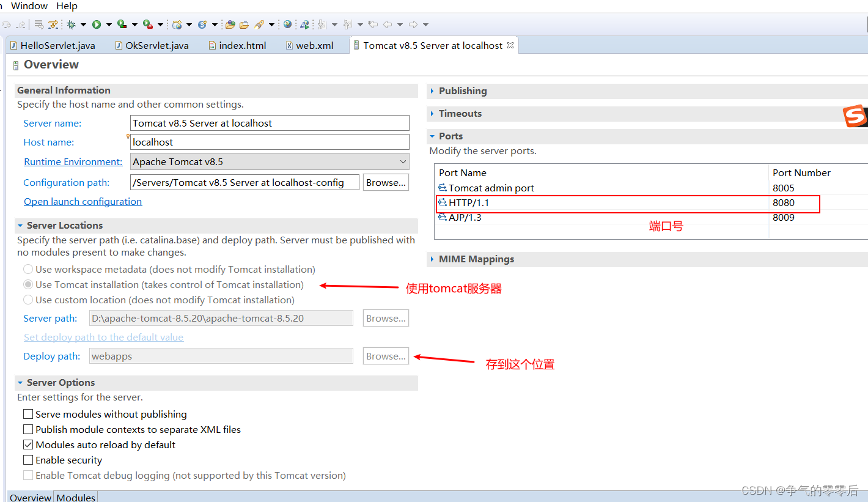868x502 pixels.
Task: Click the Open Type folder icon
Action: pos(230,24)
